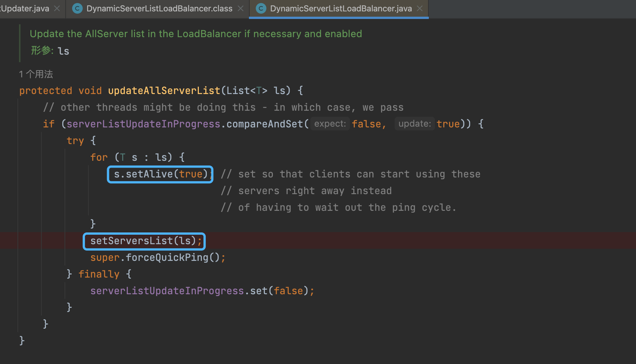
Task: Click the updateAllServerList method name
Action: click(164, 91)
